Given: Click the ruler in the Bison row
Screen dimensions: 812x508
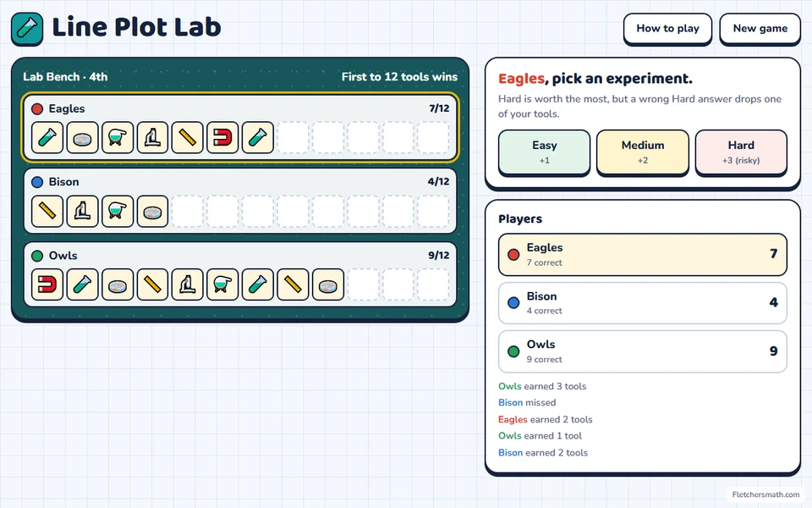Looking at the screenshot, I should click(x=47, y=211).
